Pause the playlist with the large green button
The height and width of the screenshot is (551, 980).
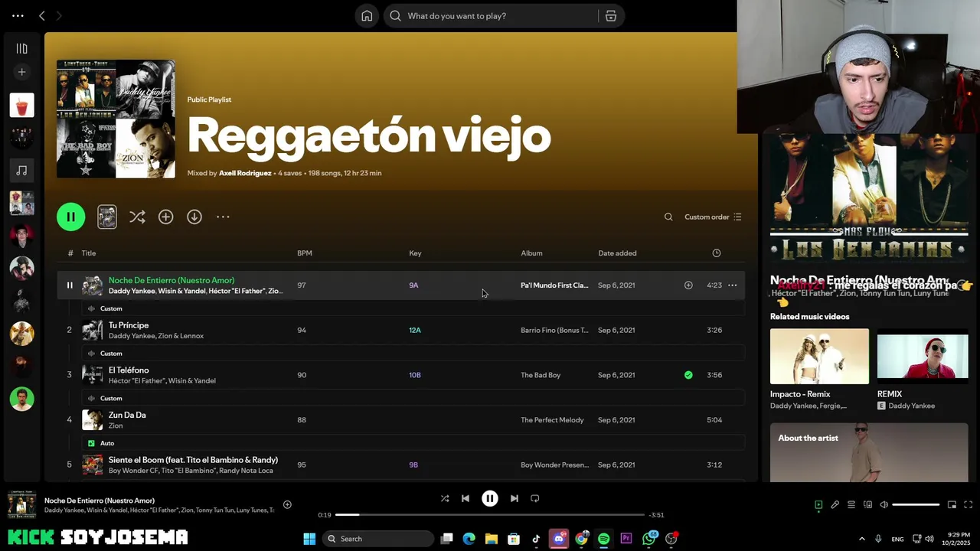click(70, 217)
